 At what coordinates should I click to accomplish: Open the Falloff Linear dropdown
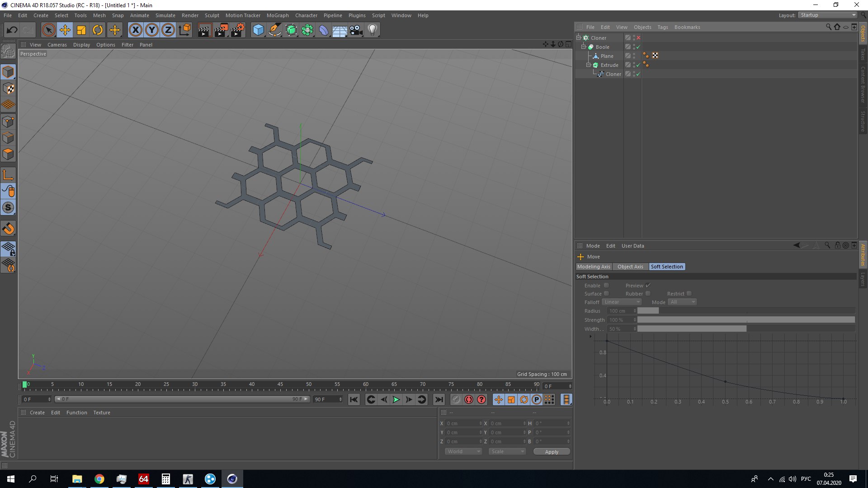point(622,302)
